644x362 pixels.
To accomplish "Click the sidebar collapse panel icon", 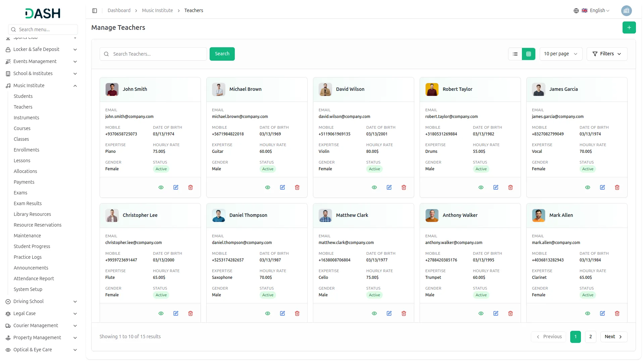I will tap(95, 11).
